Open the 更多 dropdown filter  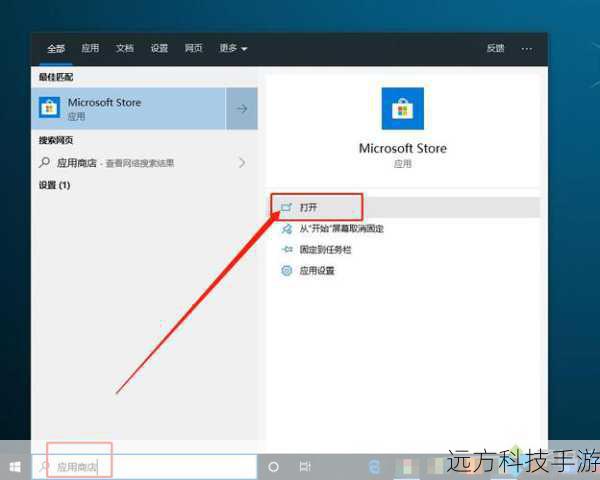pos(233,48)
